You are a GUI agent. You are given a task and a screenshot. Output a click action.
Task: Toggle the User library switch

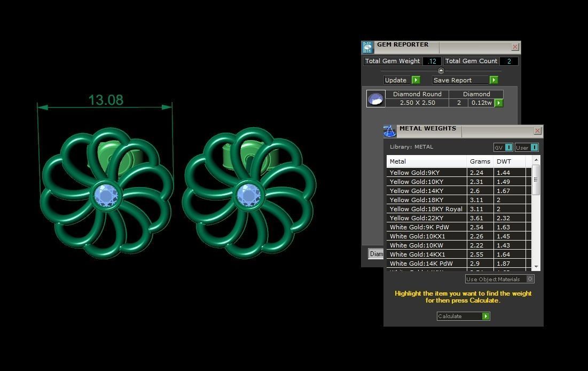tap(535, 148)
